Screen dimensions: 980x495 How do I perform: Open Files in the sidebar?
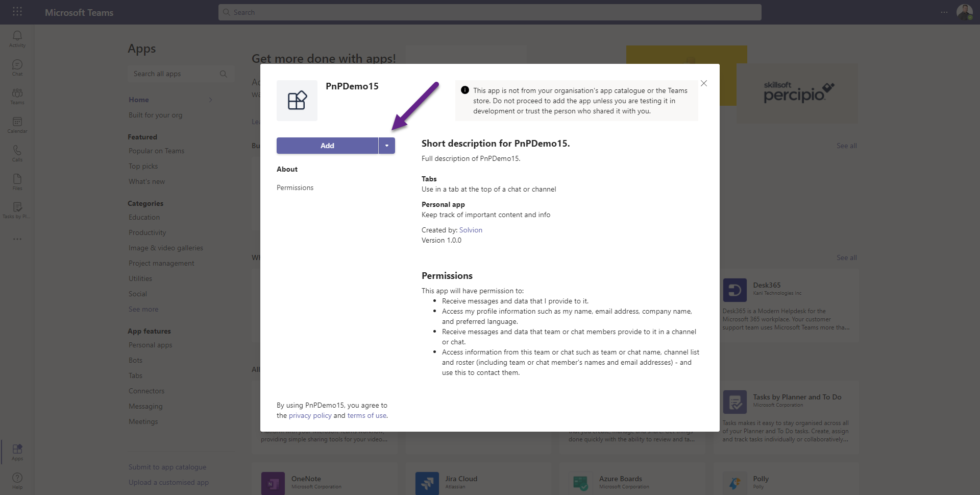pos(17,181)
